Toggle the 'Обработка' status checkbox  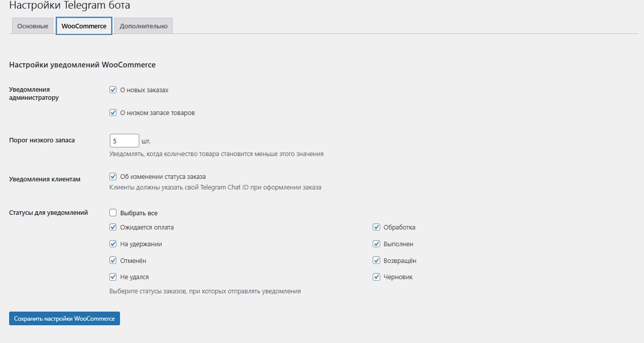pyautogui.click(x=376, y=227)
